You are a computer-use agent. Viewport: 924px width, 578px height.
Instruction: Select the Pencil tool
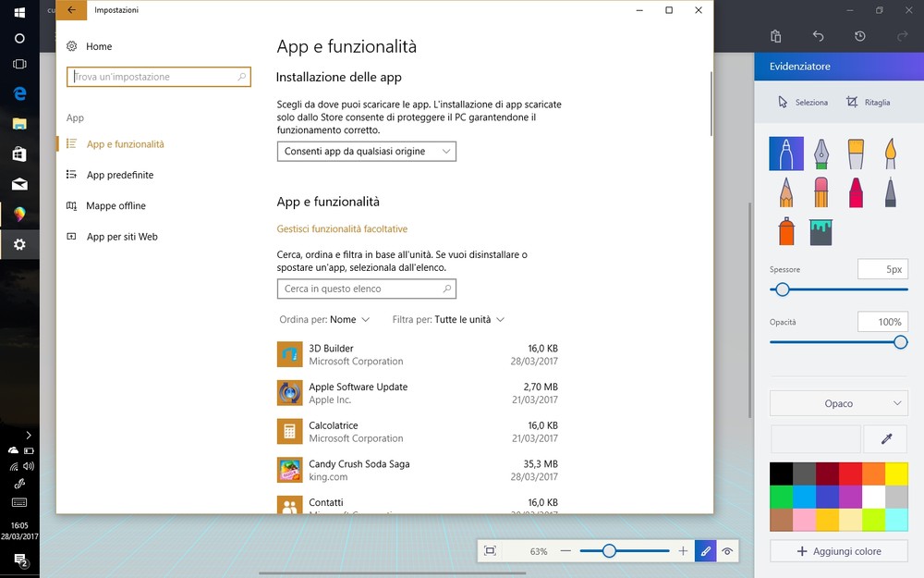[x=786, y=192]
